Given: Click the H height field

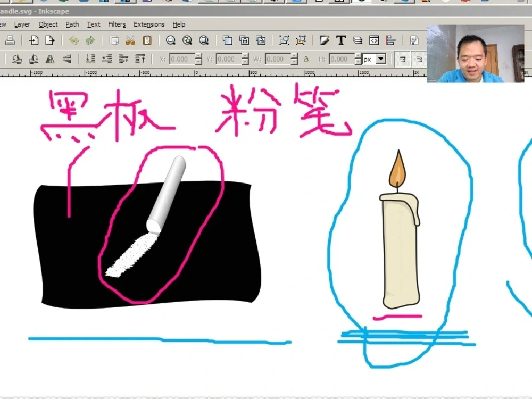Looking at the screenshot, I should (x=342, y=59).
